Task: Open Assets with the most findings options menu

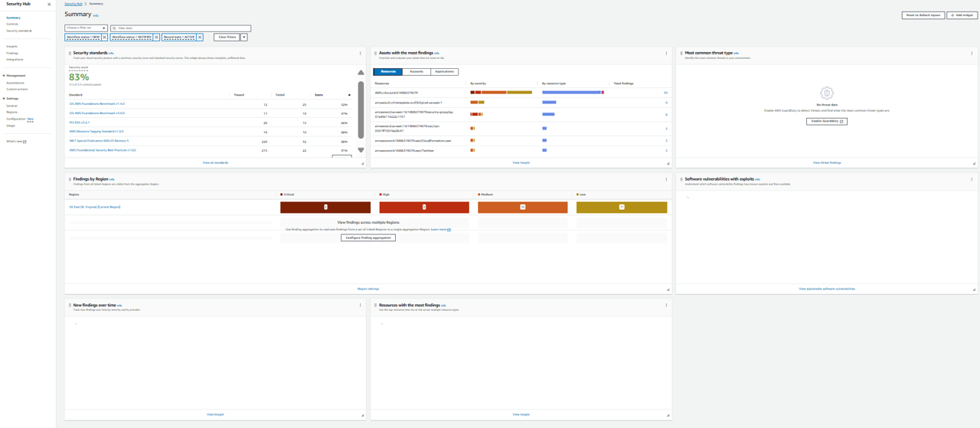Action: pos(666,54)
